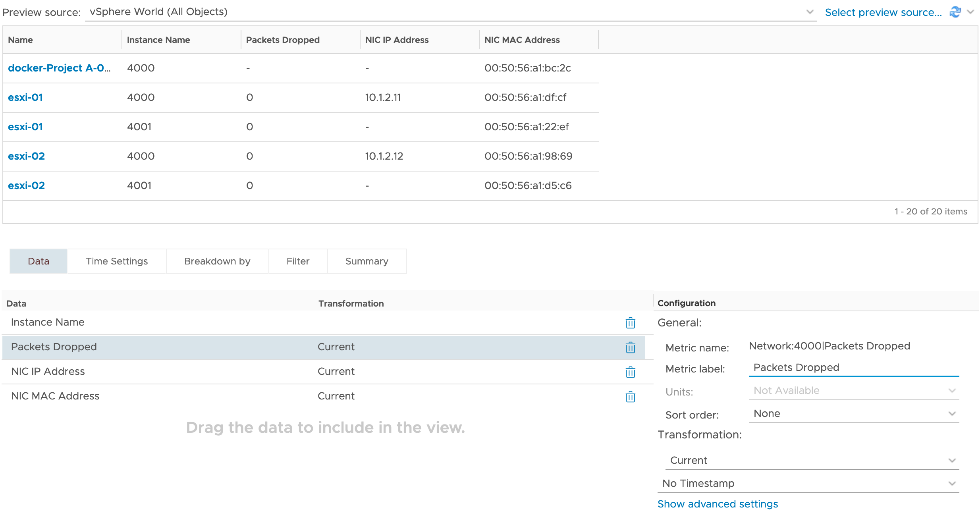Sort by NIC IP Address column header
The width and height of the screenshot is (980, 517).
420,40
